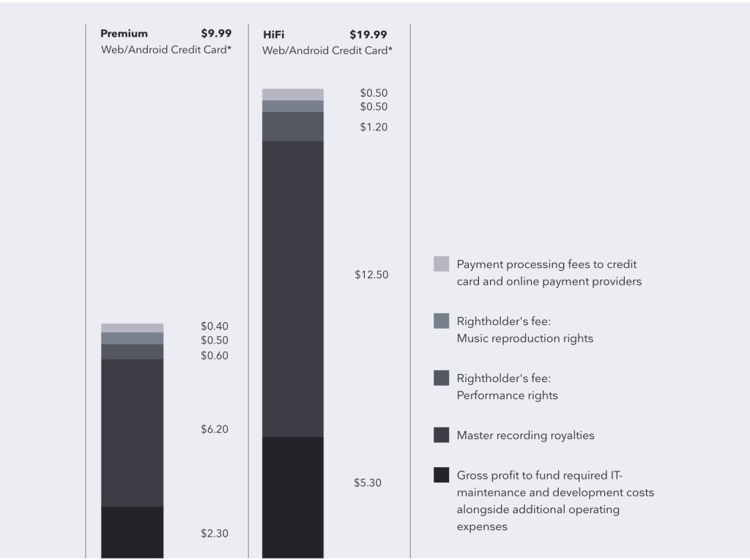Click the HiFi plan heading
The width and height of the screenshot is (750, 560).
(x=273, y=34)
